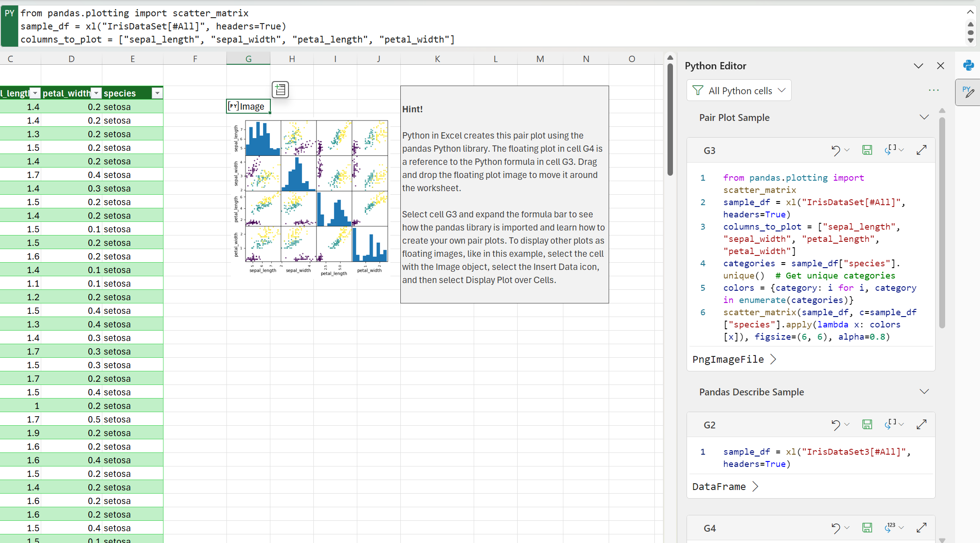Screen dimensions: 980x543
Task: Click the species column header dropdown
Action: [x=156, y=93]
